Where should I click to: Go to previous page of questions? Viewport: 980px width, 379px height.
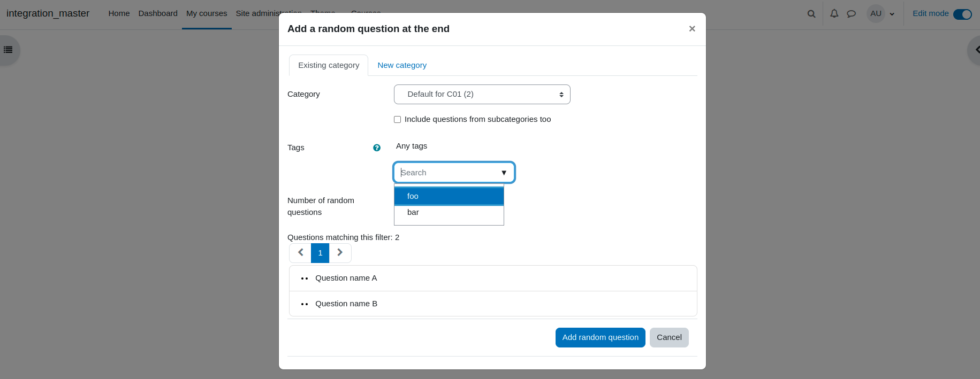pos(300,253)
